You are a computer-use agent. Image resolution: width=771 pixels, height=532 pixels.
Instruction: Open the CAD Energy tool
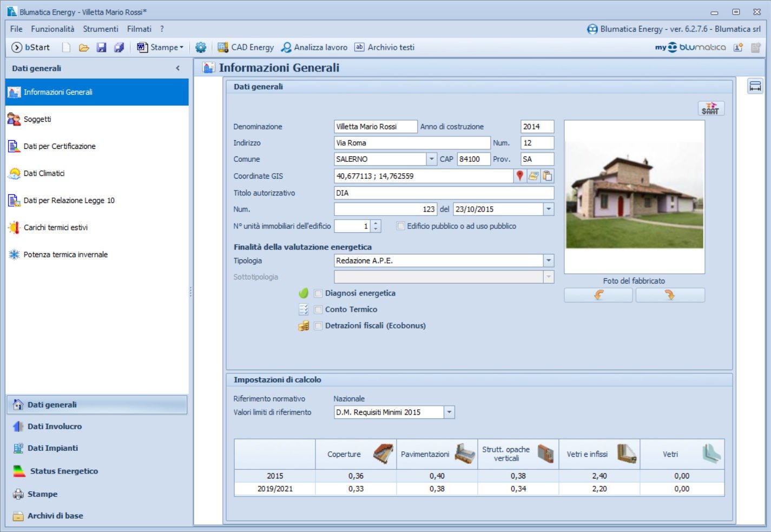(246, 47)
